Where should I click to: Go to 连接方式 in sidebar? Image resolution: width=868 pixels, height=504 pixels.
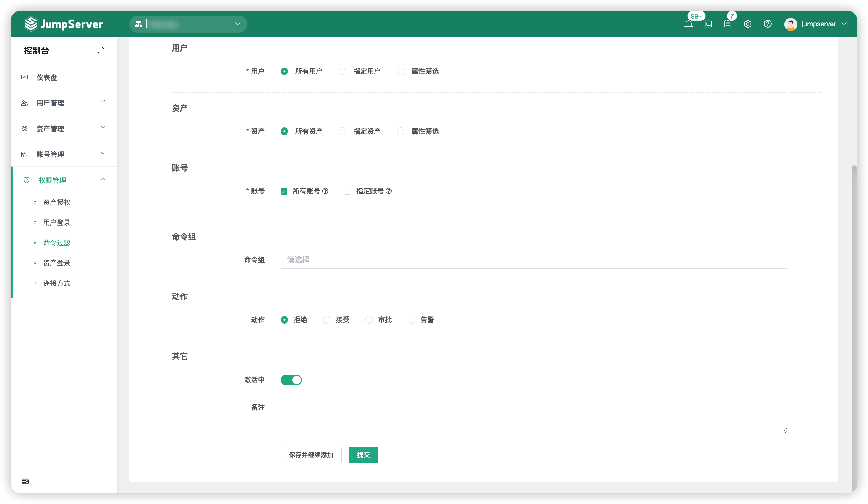tap(56, 283)
